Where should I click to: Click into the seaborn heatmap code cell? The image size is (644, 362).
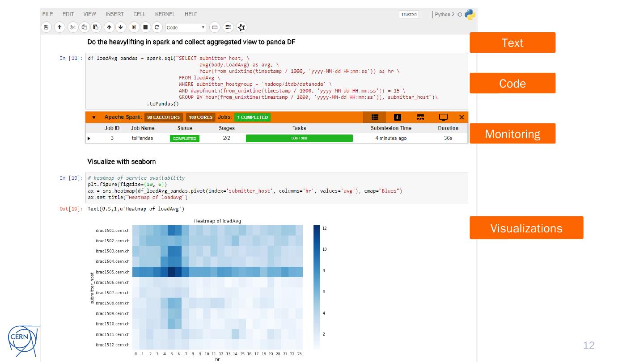[276, 188]
